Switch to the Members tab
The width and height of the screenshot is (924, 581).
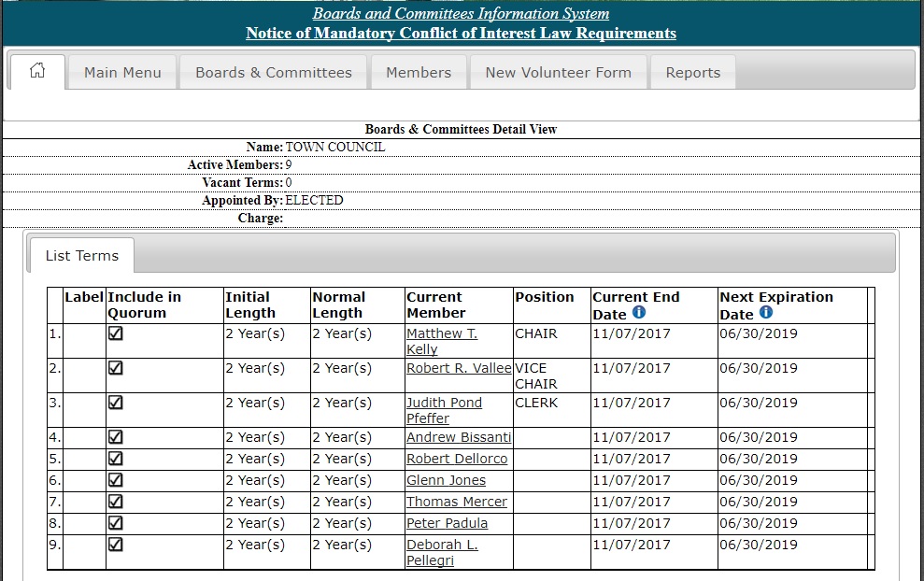tap(419, 73)
